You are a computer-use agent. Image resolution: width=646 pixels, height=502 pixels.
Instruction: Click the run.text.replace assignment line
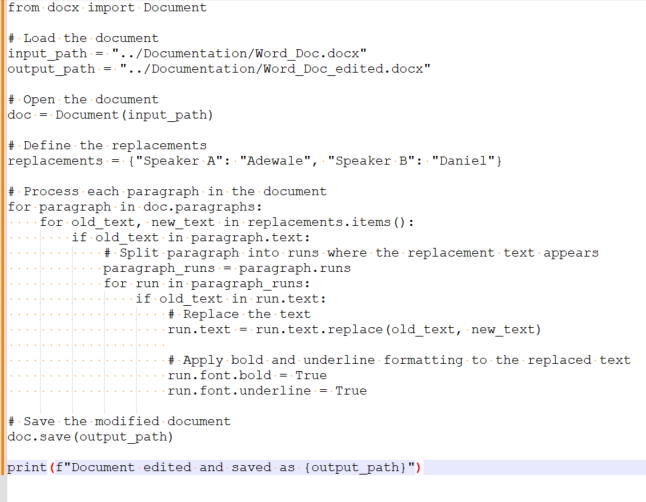(354, 329)
